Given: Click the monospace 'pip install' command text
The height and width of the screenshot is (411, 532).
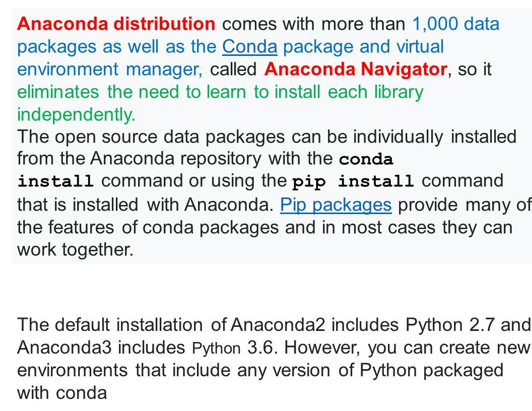Looking at the screenshot, I should 353,181.
